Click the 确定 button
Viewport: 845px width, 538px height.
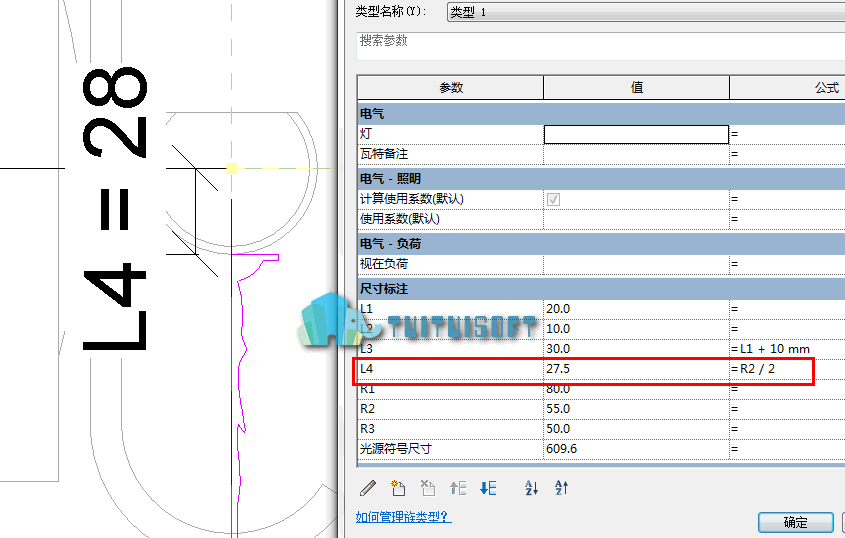click(795, 522)
